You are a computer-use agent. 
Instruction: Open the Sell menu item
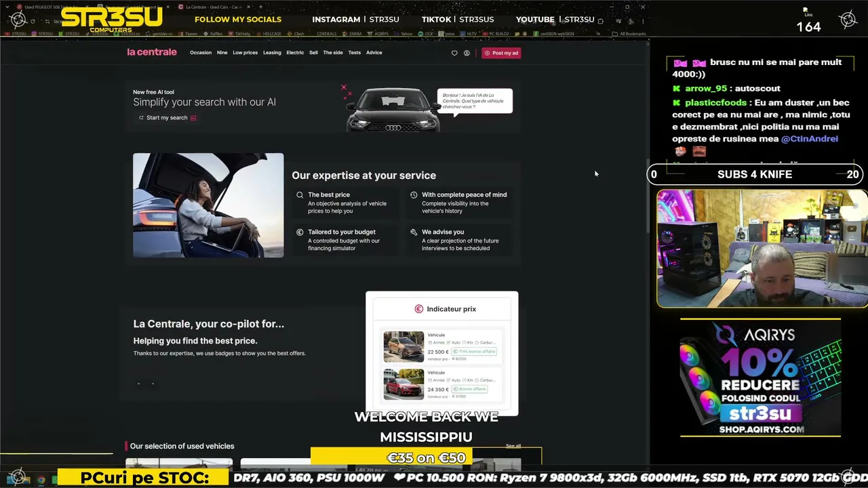point(313,53)
